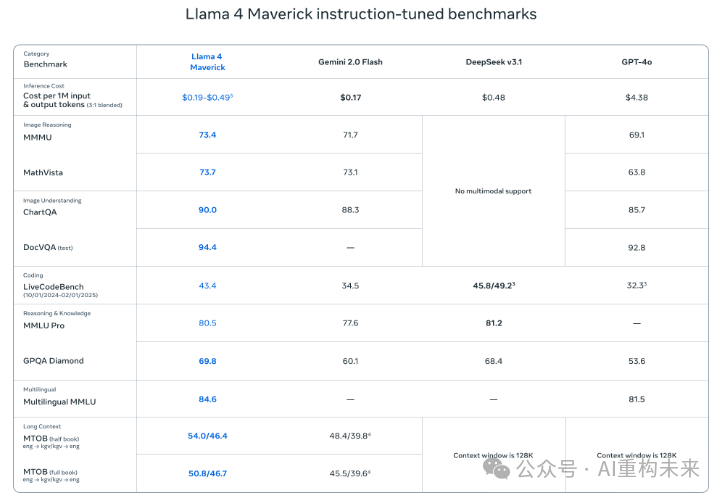The width and height of the screenshot is (723, 498).
Task: Select the "GPT-4o" column header
Action: pos(637,62)
